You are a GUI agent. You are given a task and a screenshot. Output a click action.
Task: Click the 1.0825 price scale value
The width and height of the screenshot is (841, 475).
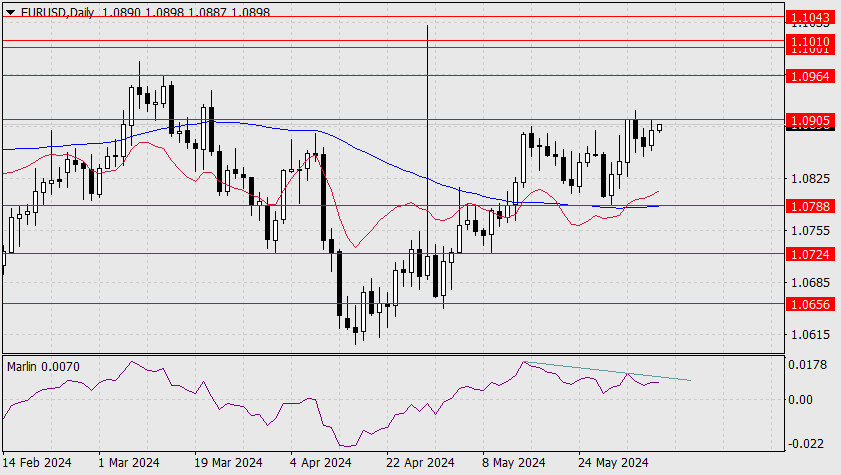click(810, 179)
